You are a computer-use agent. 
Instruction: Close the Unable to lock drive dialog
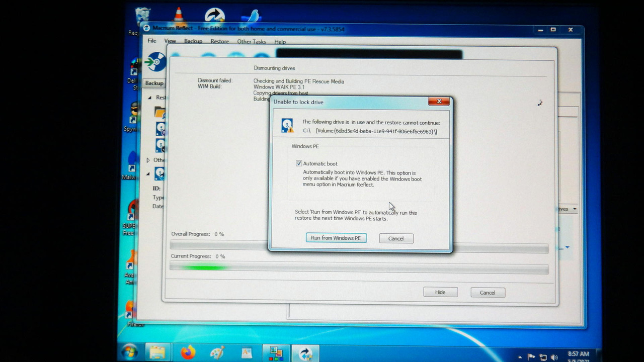click(x=439, y=101)
